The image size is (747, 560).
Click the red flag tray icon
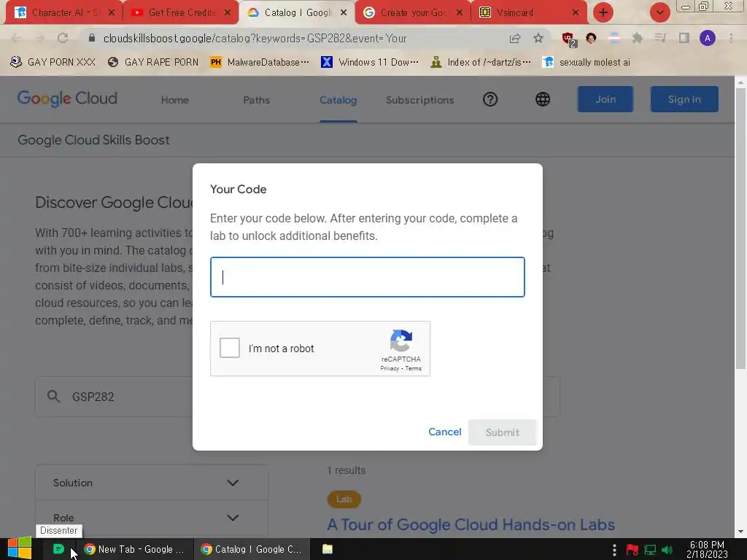click(632, 550)
